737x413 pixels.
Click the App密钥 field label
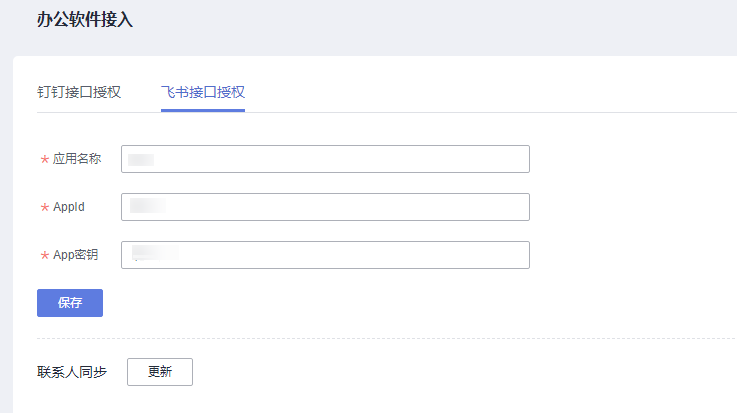pyautogui.click(x=76, y=255)
